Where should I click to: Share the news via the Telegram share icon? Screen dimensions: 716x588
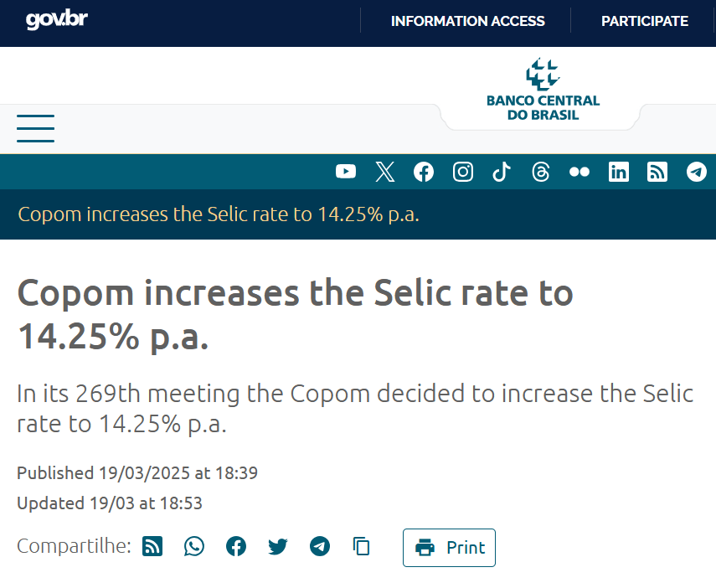click(319, 546)
